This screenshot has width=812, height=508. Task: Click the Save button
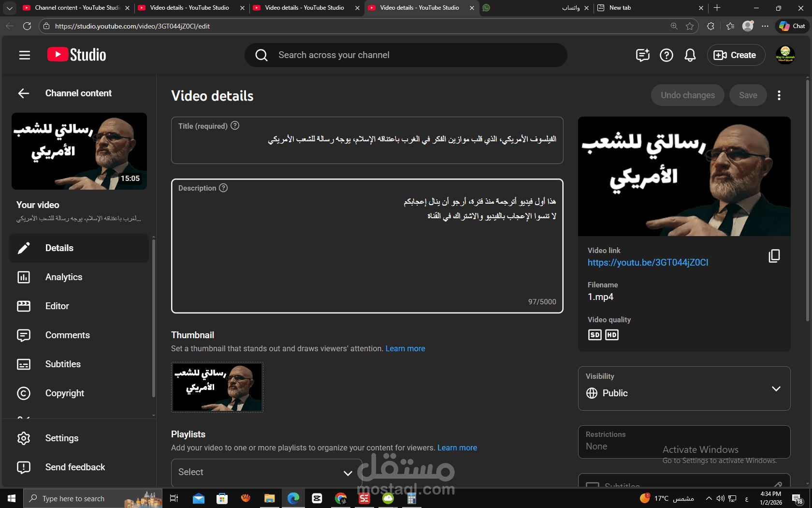(748, 95)
